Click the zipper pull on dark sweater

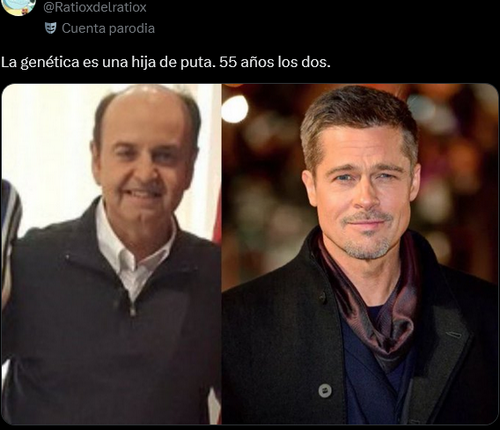click(133, 309)
